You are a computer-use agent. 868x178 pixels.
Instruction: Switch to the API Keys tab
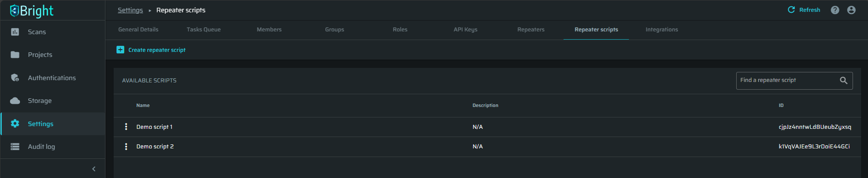[465, 30]
